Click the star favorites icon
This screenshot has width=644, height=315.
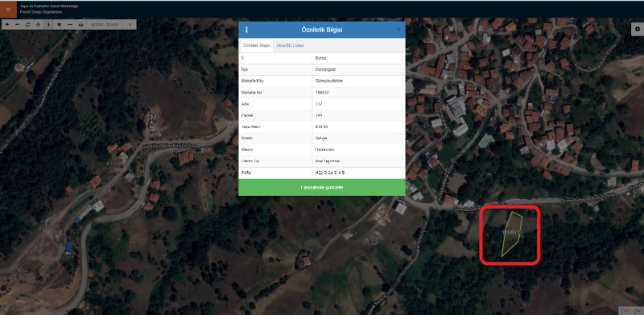[59, 25]
